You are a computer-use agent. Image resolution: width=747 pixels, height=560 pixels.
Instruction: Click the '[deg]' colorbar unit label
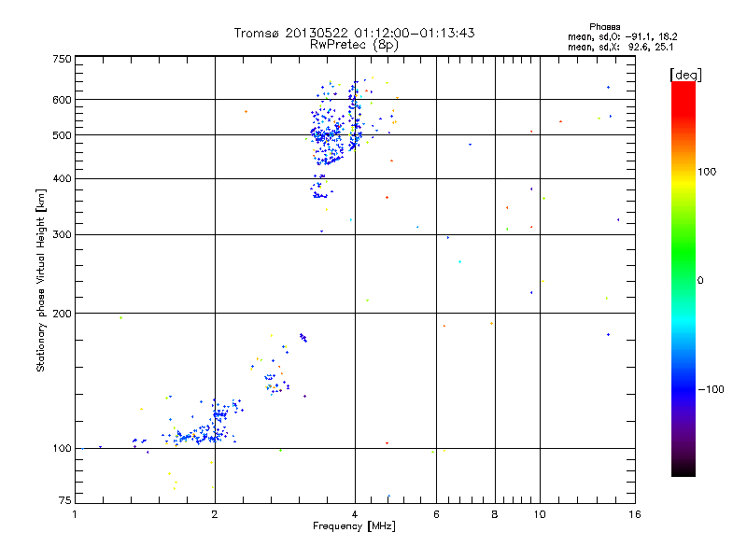coord(685,75)
